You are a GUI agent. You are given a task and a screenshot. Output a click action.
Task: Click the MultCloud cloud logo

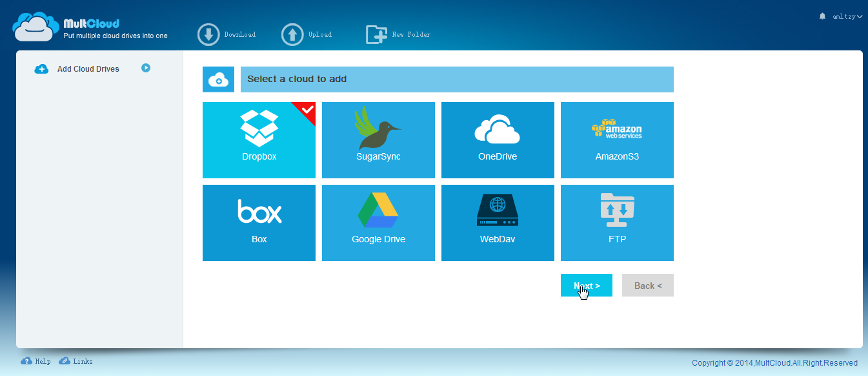[36, 27]
